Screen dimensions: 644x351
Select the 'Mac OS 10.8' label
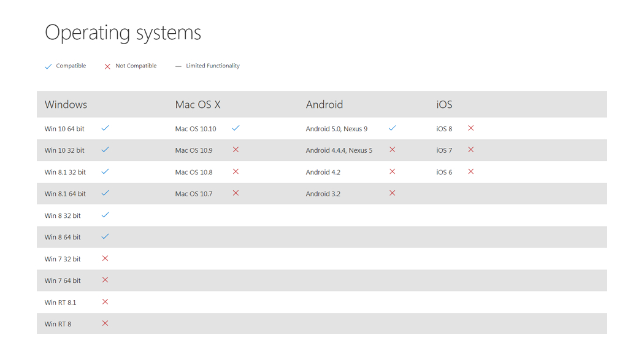pyautogui.click(x=194, y=172)
